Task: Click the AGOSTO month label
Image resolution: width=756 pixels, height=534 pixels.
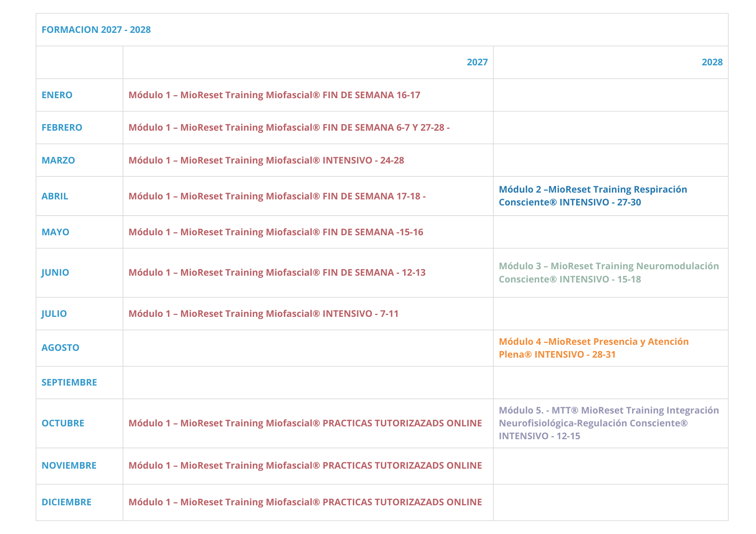Action: pyautogui.click(x=60, y=347)
